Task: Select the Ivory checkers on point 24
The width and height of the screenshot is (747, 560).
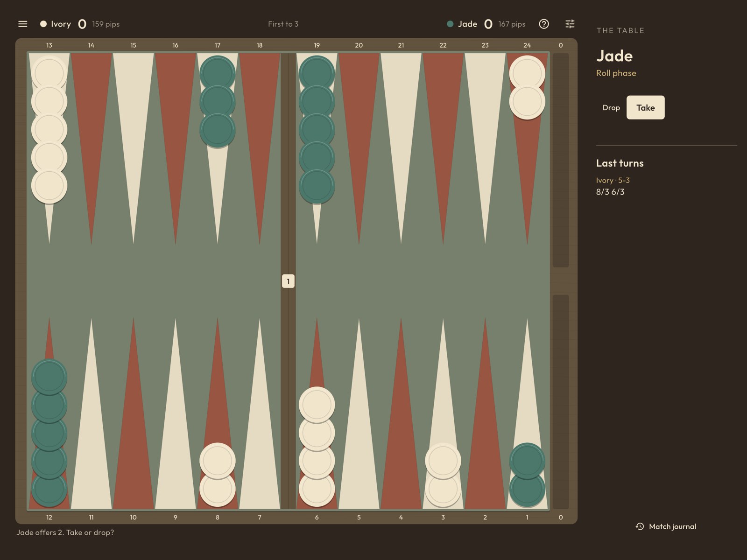Action: click(x=527, y=88)
